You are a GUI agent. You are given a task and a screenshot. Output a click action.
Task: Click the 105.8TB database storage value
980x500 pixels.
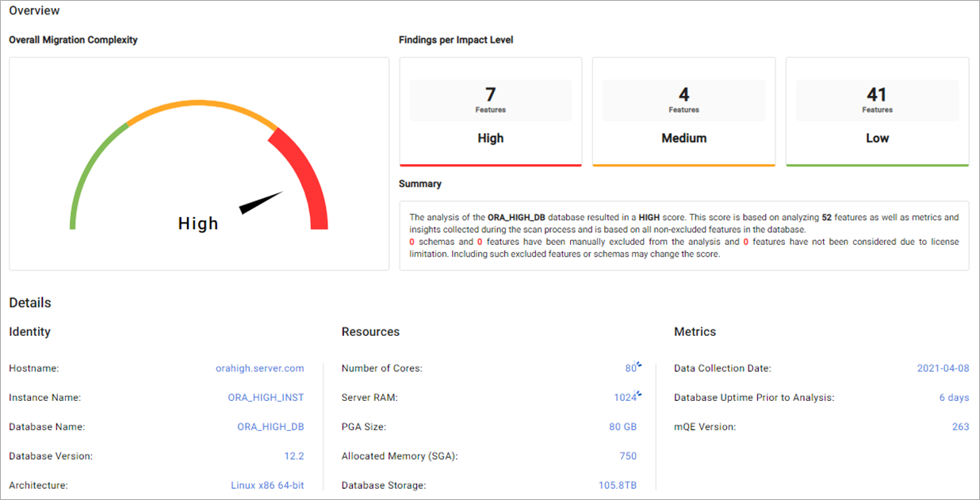[x=618, y=485]
